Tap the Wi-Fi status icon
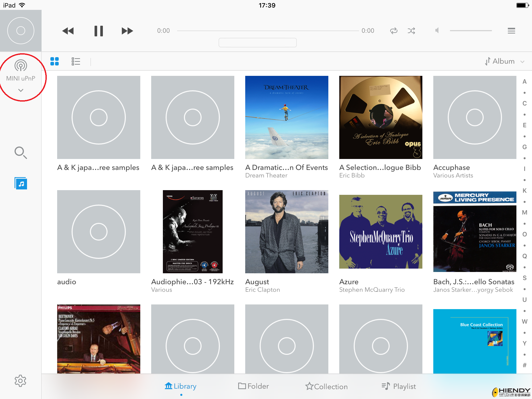Viewport: 532px width, 399px height. pyautogui.click(x=22, y=5)
